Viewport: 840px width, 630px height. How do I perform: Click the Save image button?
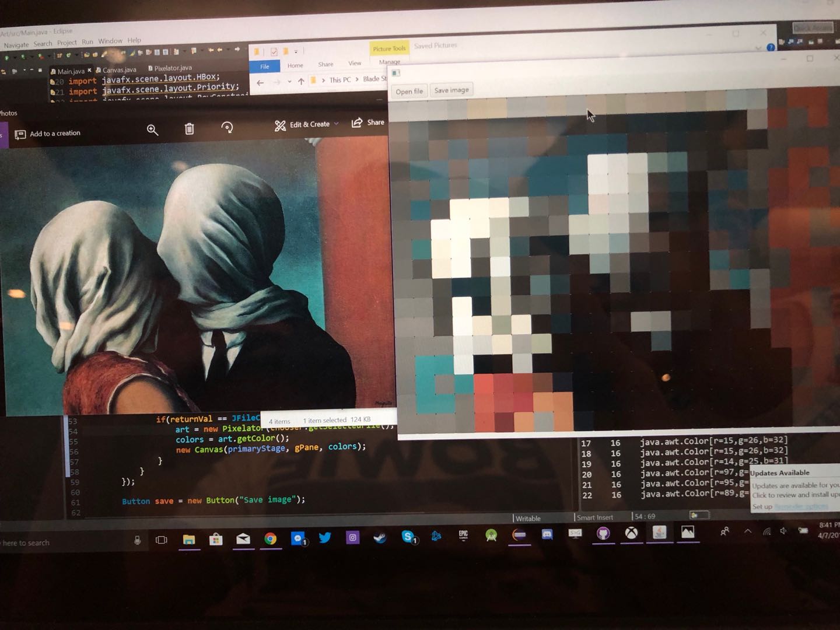(451, 90)
